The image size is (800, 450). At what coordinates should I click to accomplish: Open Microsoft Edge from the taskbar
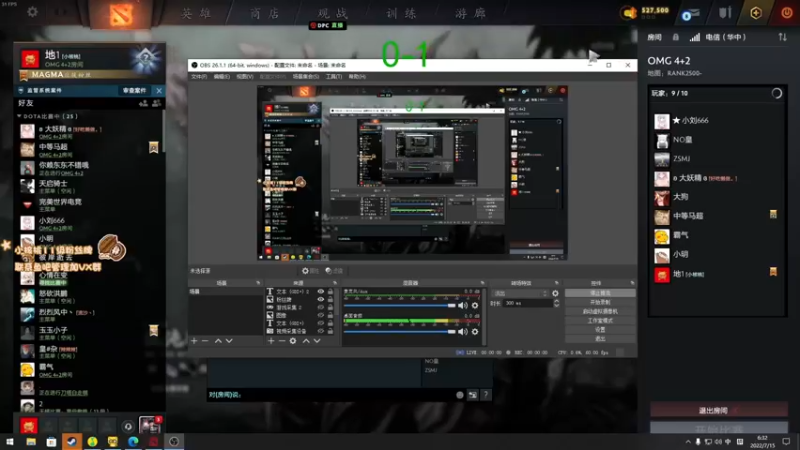coord(133,441)
